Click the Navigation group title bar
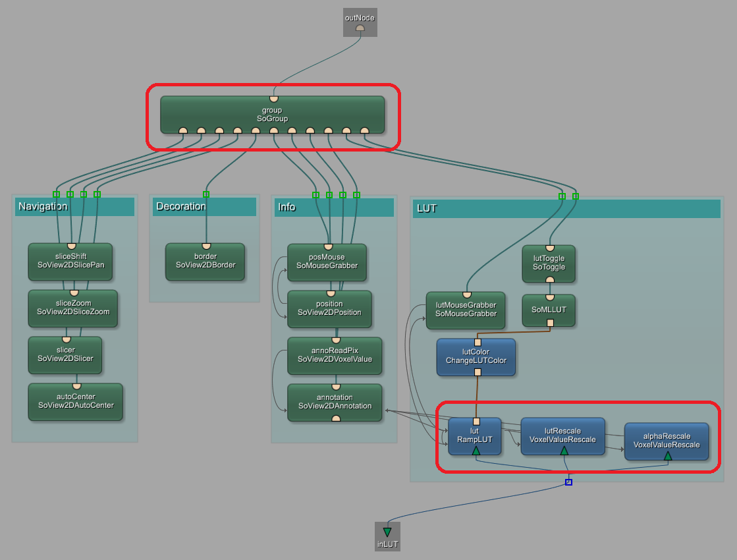The width and height of the screenshot is (737, 560). 74,207
